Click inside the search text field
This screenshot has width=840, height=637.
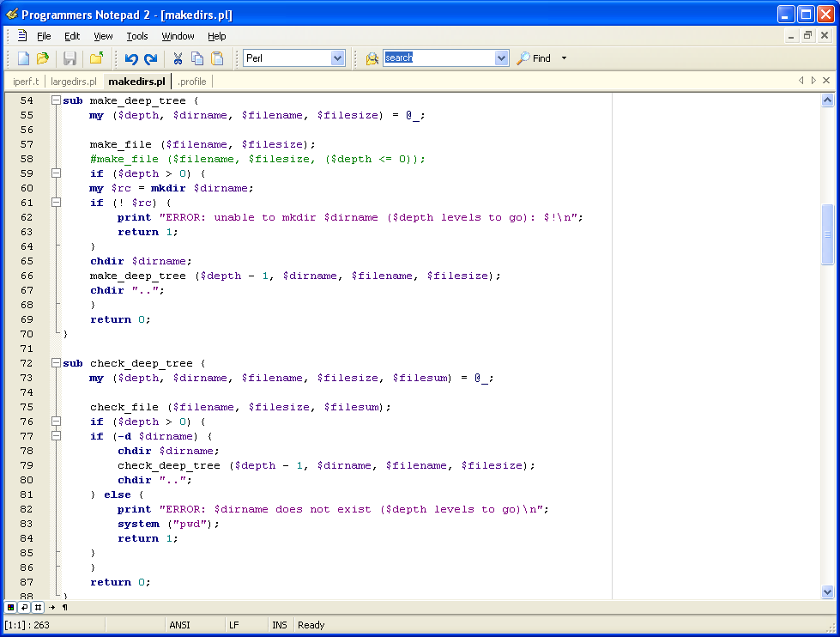coord(439,58)
